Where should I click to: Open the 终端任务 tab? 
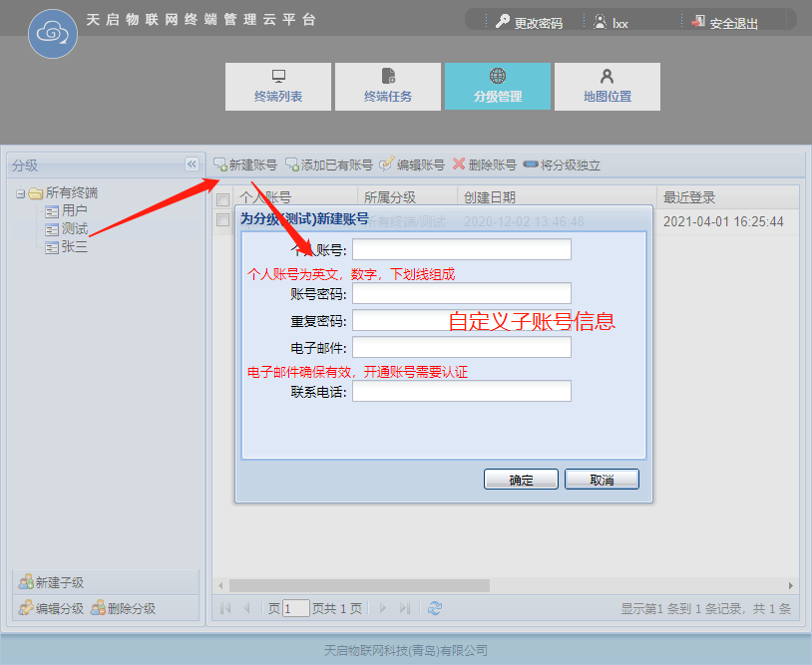388,87
